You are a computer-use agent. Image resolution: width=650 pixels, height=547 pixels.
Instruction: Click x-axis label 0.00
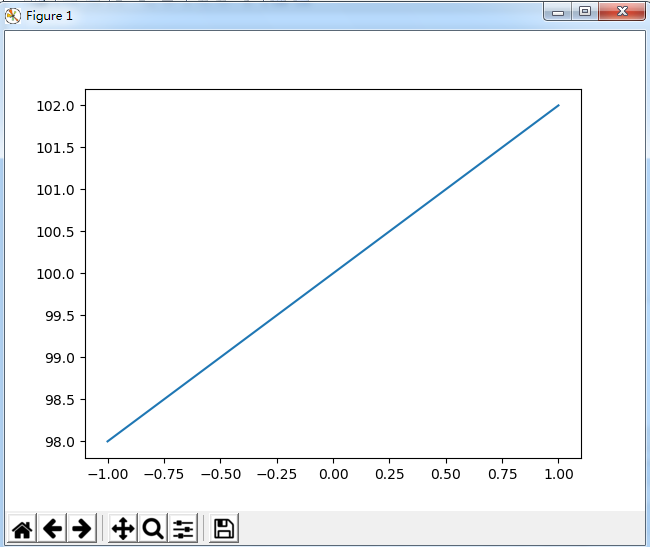pos(333,474)
